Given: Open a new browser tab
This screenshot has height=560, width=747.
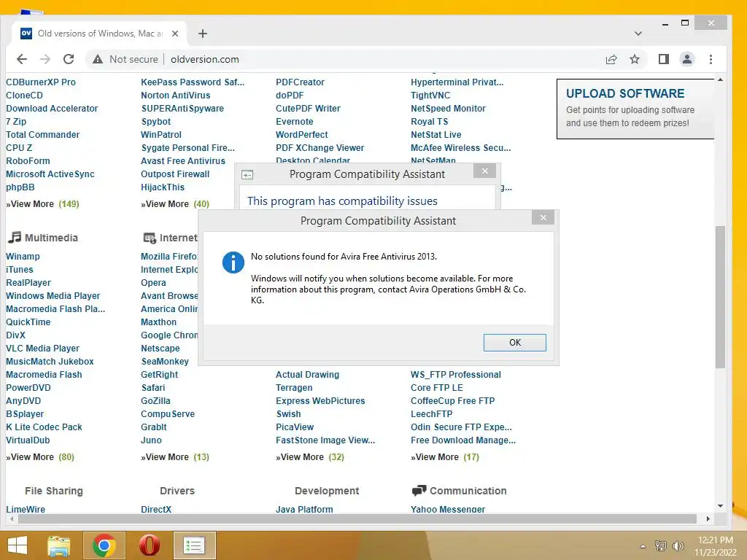Looking at the screenshot, I should pyautogui.click(x=203, y=34).
